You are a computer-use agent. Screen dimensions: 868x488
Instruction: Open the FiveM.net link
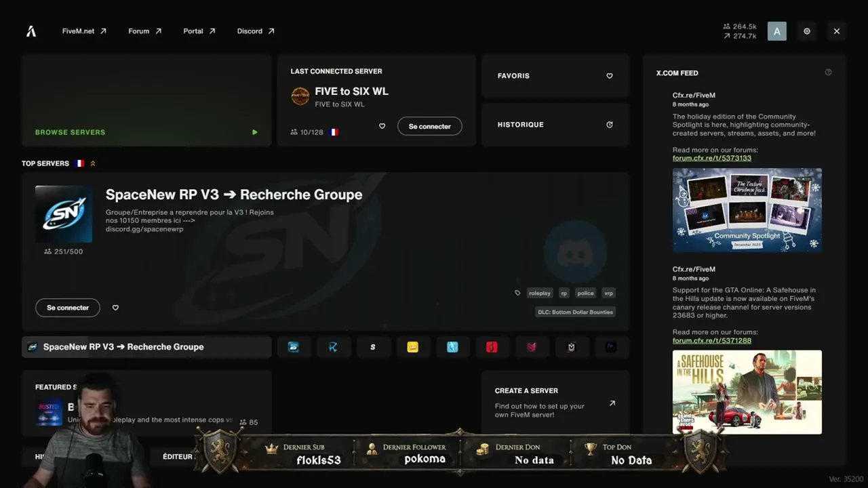pos(84,31)
